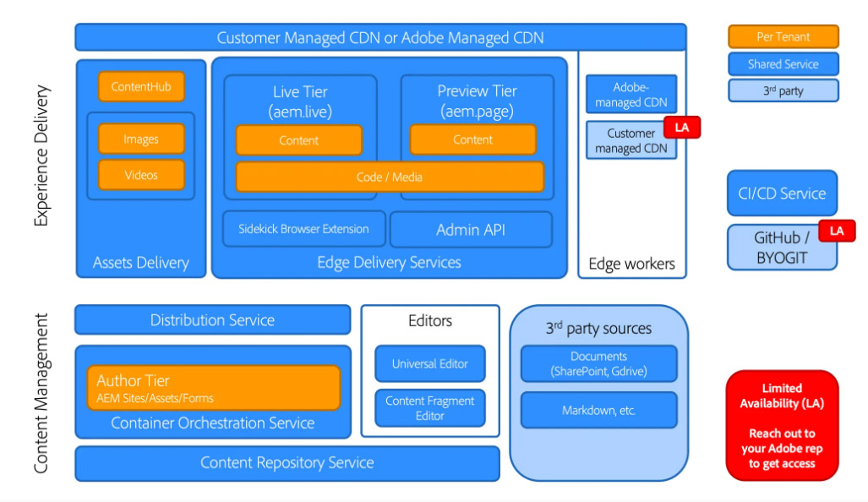
Task: Click the orange Per Tenant legend swatch
Action: (x=783, y=37)
